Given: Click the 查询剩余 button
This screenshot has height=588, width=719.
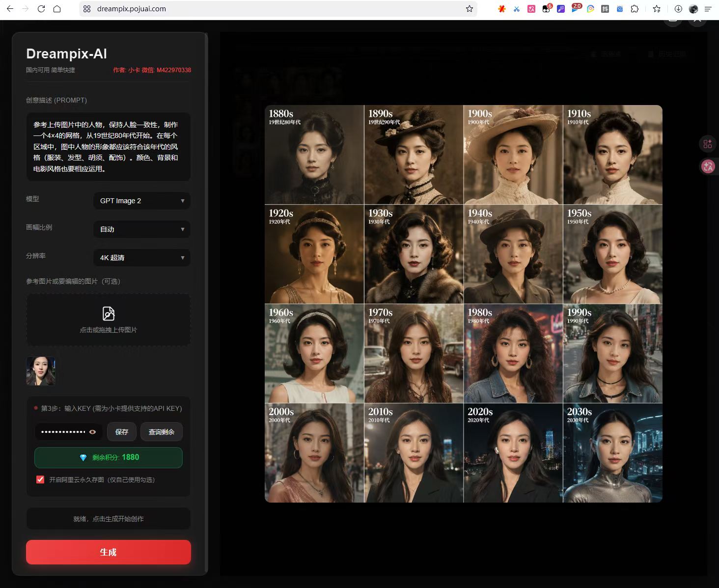Looking at the screenshot, I should (162, 432).
